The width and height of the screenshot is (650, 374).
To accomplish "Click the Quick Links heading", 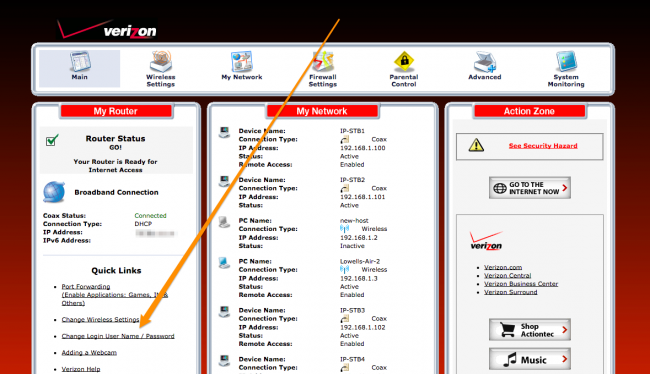I will coord(116,270).
